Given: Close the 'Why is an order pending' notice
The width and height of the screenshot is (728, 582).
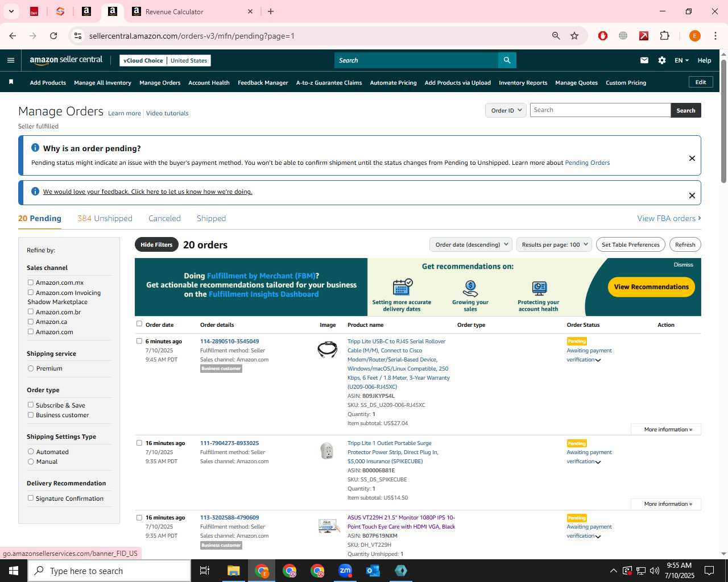Looking at the screenshot, I should [x=692, y=159].
